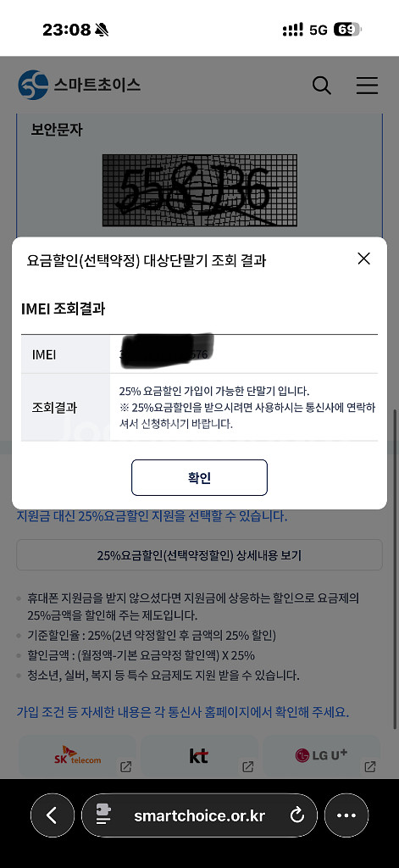The width and height of the screenshot is (399, 868).
Task: Open the hamburger menu icon
Action: pyautogui.click(x=367, y=86)
